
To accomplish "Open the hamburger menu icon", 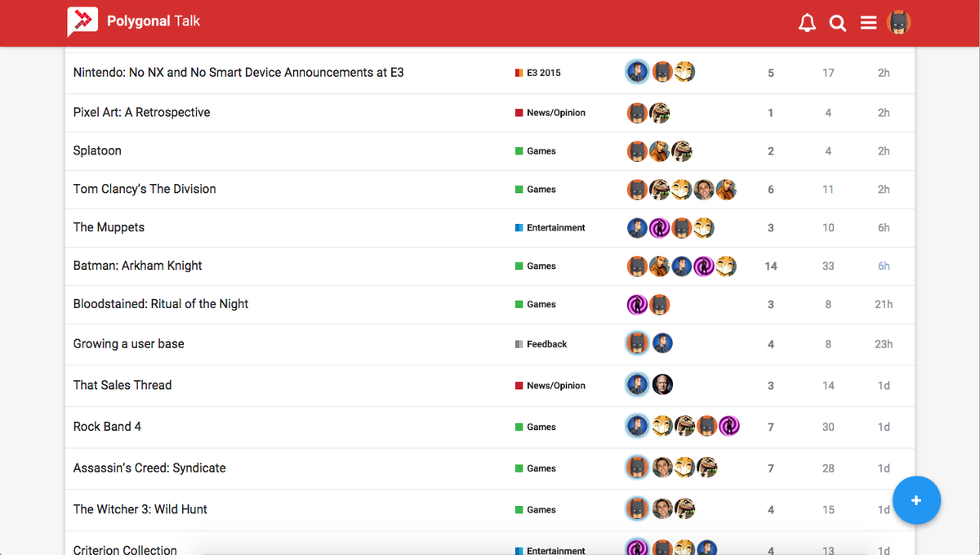I will coord(868,23).
